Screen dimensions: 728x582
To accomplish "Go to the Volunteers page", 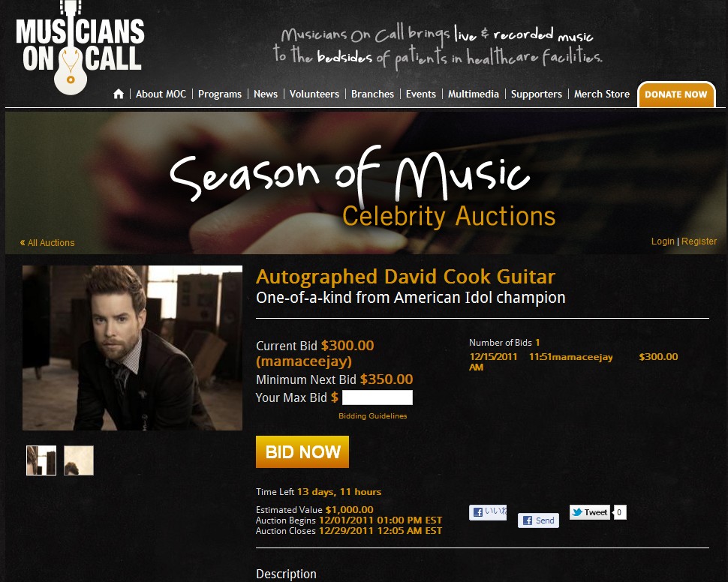I will 314,94.
